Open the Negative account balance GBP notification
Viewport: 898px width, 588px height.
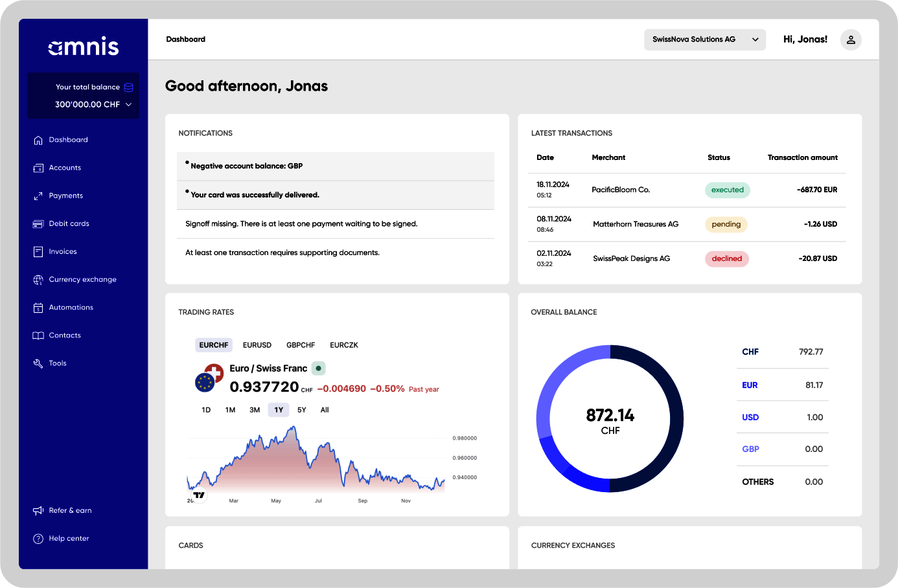tap(336, 166)
